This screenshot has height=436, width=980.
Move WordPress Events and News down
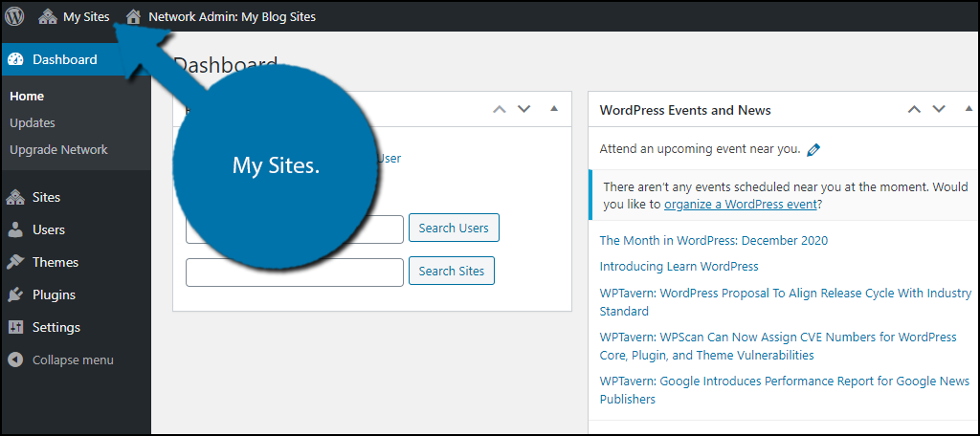pyautogui.click(x=939, y=109)
